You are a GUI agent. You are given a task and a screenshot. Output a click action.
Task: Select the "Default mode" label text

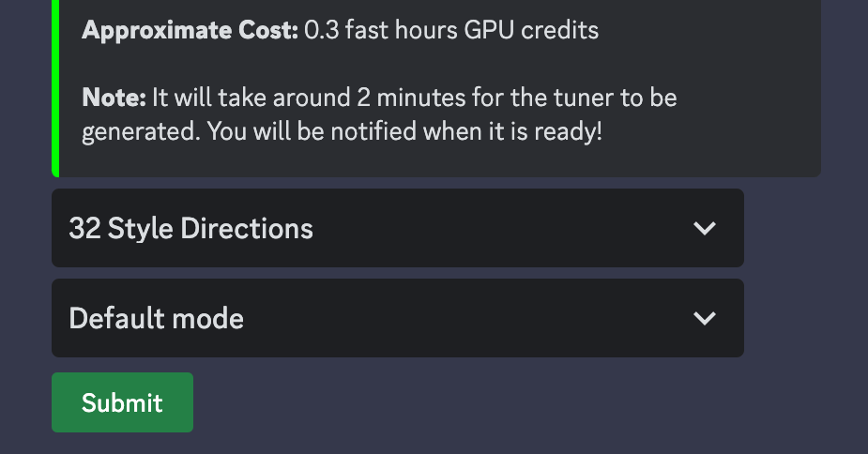point(156,318)
